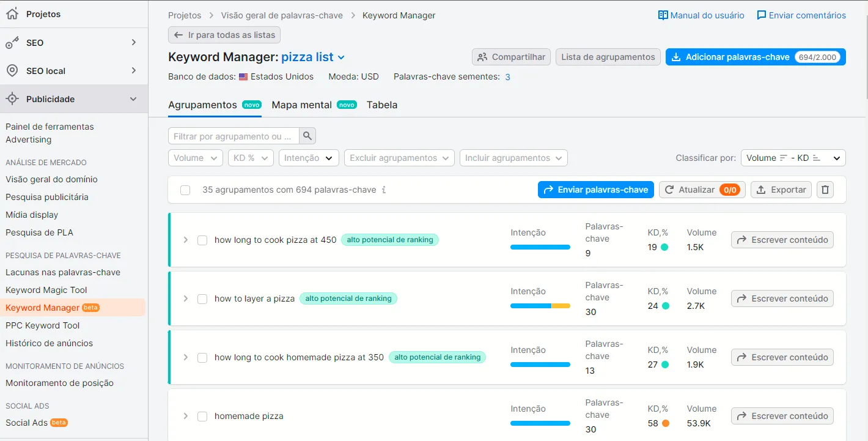The width and height of the screenshot is (868, 441).
Task: Open Keyword Magic Tool in sidebar
Action: point(46,290)
